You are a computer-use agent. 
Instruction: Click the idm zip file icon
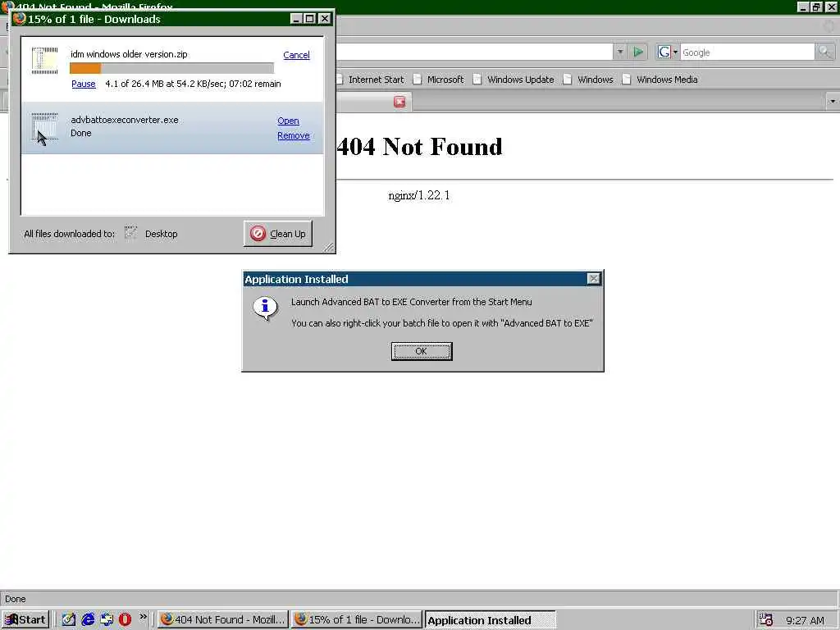(x=44, y=61)
